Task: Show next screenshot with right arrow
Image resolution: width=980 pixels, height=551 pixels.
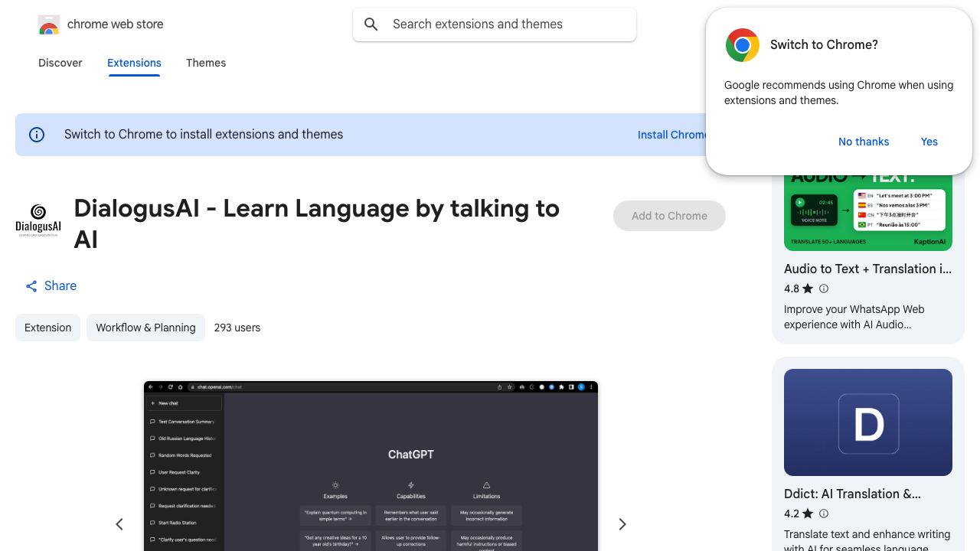Action: pyautogui.click(x=622, y=524)
